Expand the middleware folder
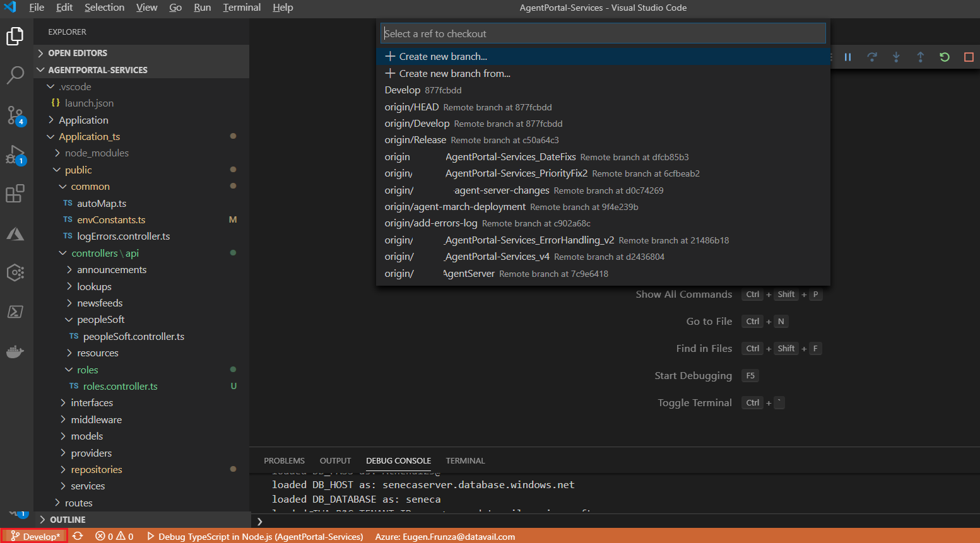Screen dimensions: 980x543 point(141,419)
